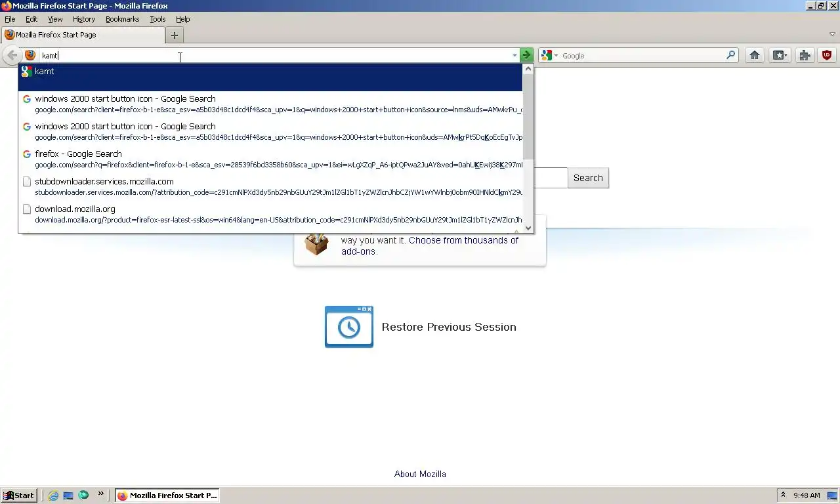Click the Mozilla Firefox taskbar button
840x504 pixels.
(x=167, y=495)
